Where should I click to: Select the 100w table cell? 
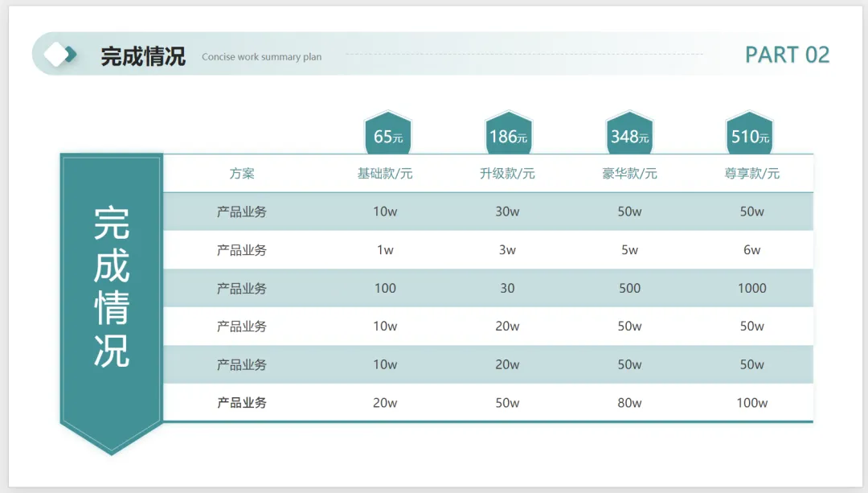(751, 403)
